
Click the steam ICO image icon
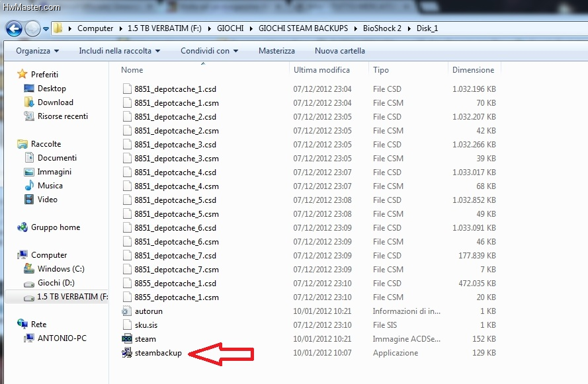127,338
